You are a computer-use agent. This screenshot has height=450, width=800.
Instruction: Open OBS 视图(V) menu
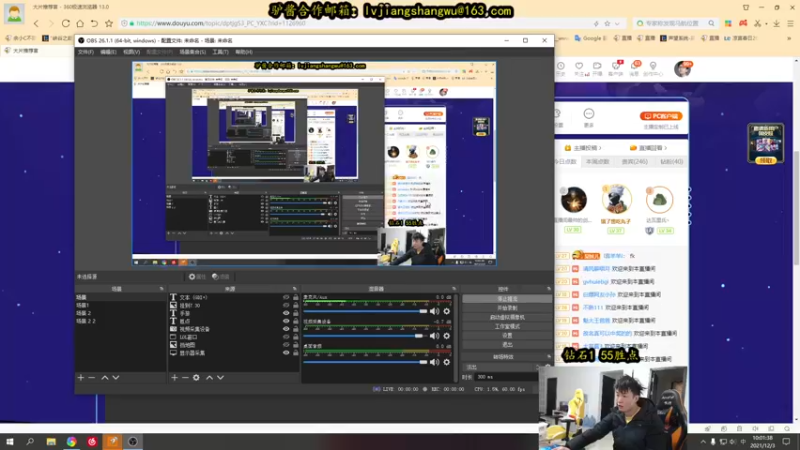131,52
